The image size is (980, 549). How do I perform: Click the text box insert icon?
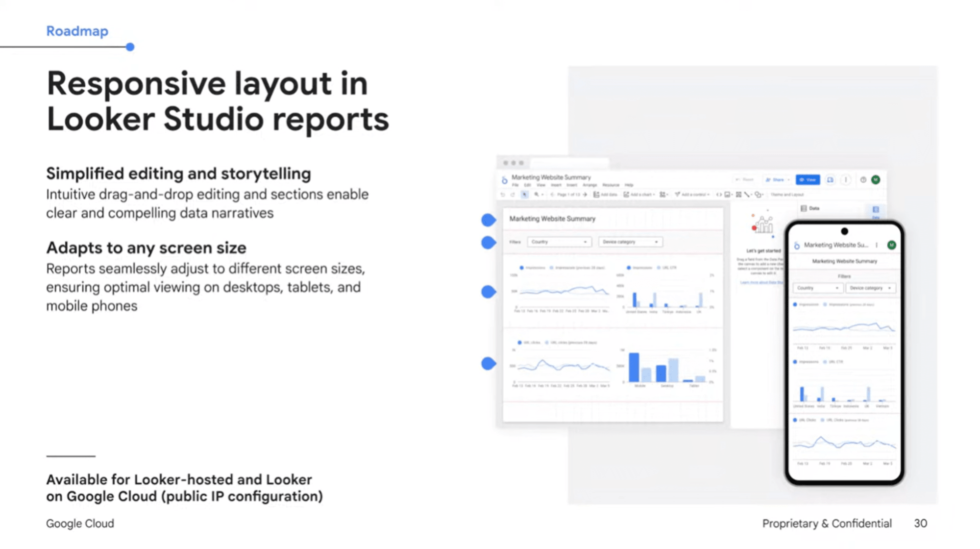point(738,195)
